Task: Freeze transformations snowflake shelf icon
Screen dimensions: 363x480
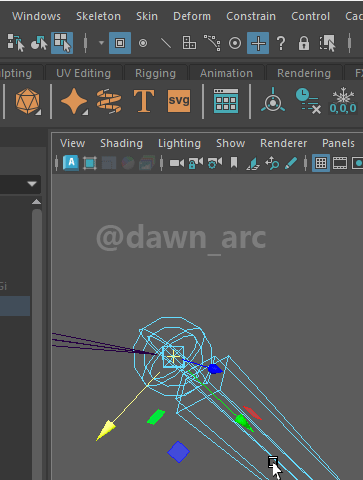Action: point(343,101)
